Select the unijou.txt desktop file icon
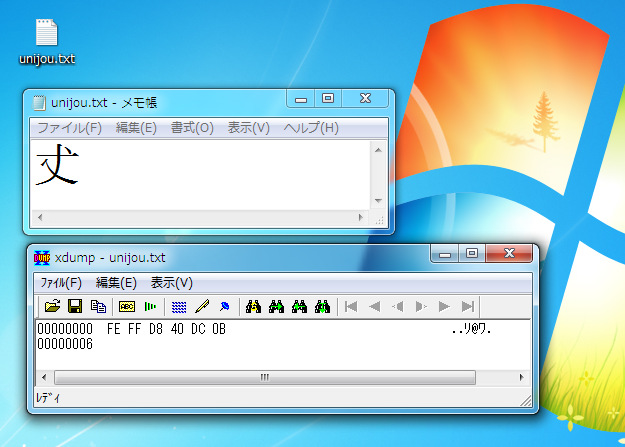The image size is (625, 447). (47, 42)
